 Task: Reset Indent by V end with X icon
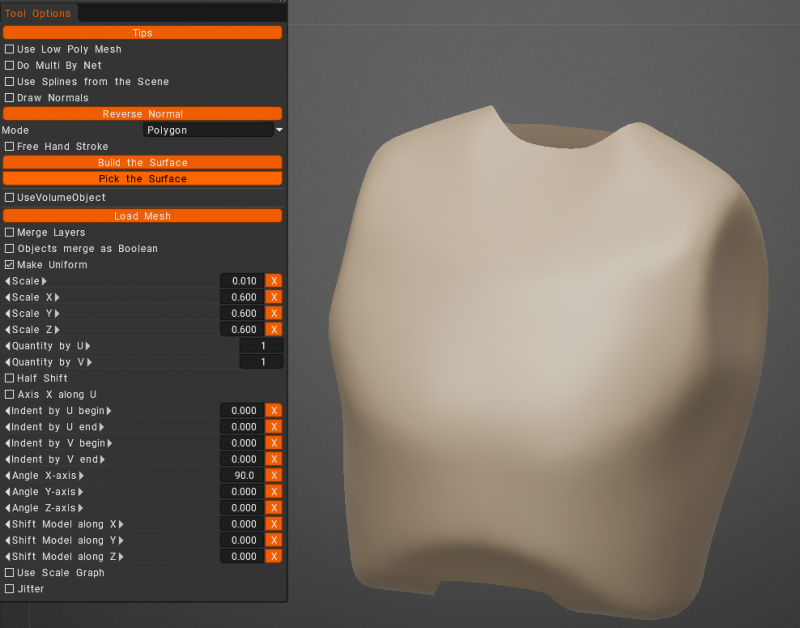(273, 459)
